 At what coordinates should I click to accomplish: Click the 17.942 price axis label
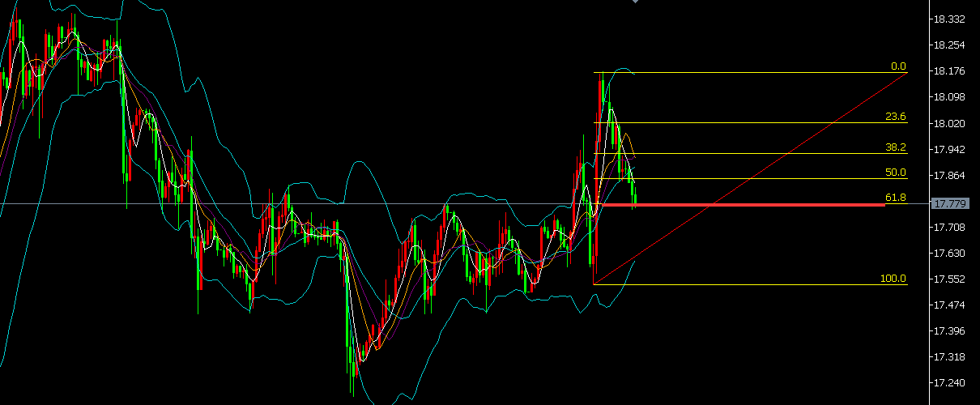(949, 149)
